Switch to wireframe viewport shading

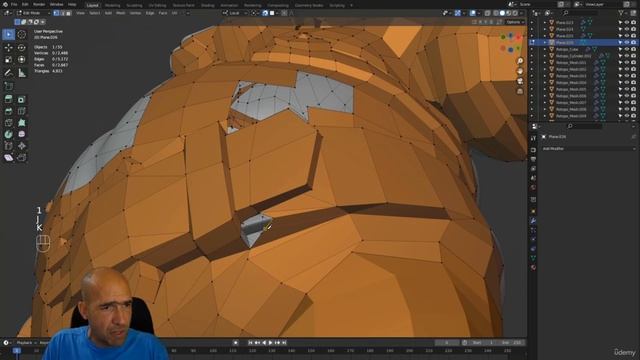coord(496,13)
